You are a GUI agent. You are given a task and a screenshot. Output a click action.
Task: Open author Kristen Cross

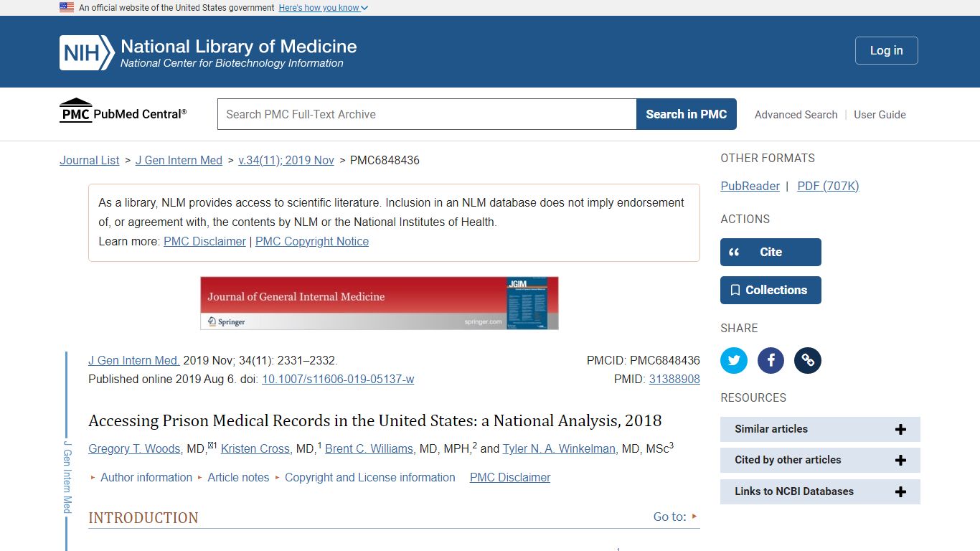pos(255,448)
